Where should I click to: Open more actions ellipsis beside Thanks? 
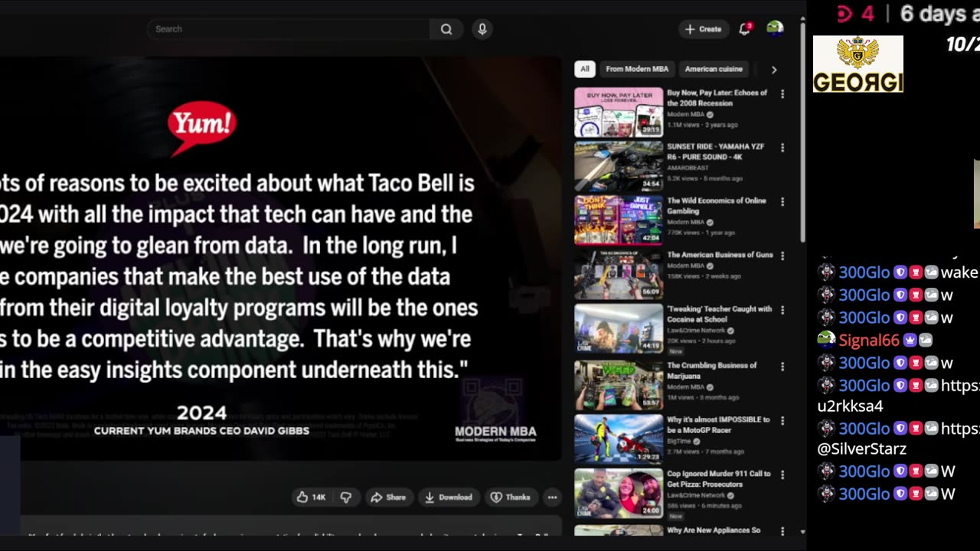click(552, 497)
